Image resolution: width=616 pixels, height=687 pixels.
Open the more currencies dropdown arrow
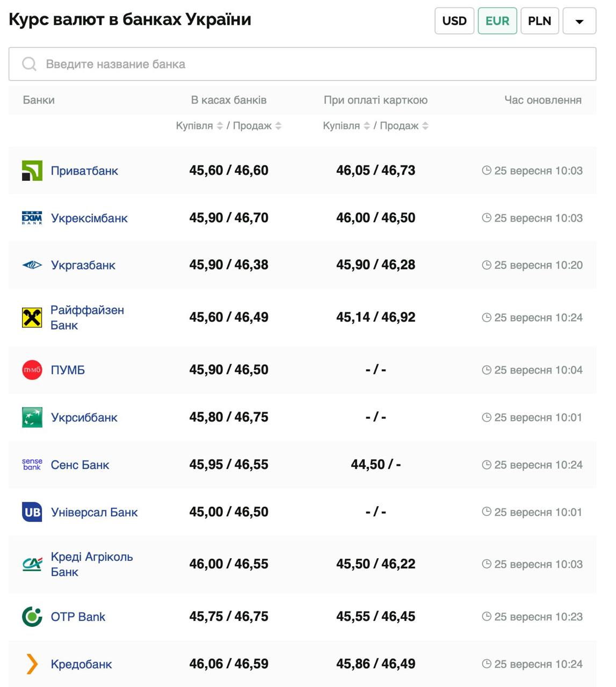[x=579, y=21]
